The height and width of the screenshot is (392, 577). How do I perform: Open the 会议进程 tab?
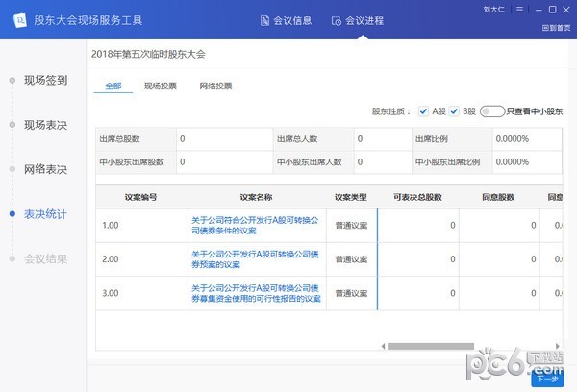pyautogui.click(x=358, y=20)
